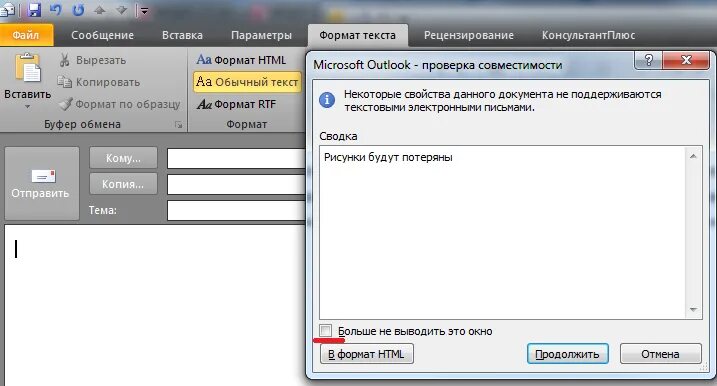Click the Вырезать scissors button

click(92, 60)
